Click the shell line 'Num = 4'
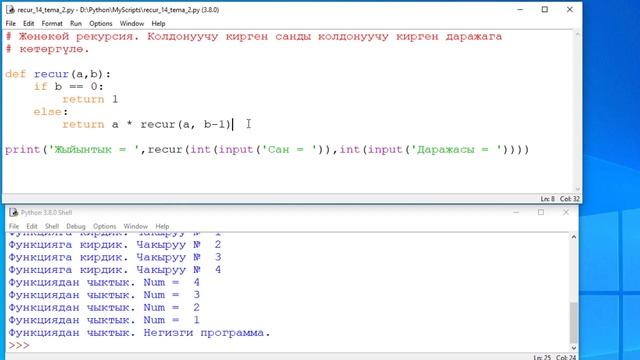This screenshot has height=360, width=640. pos(104,282)
